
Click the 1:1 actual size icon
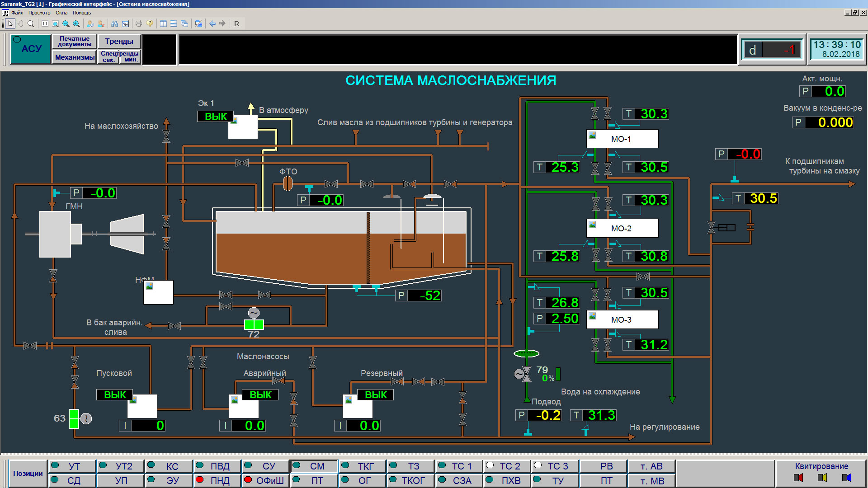[x=45, y=23]
